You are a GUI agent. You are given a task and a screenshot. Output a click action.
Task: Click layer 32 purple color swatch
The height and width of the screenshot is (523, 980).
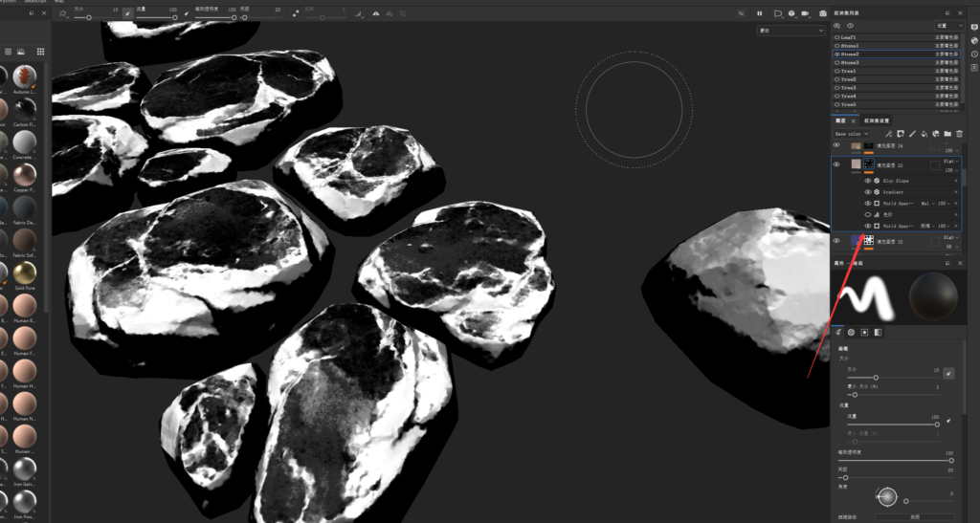[x=857, y=241]
